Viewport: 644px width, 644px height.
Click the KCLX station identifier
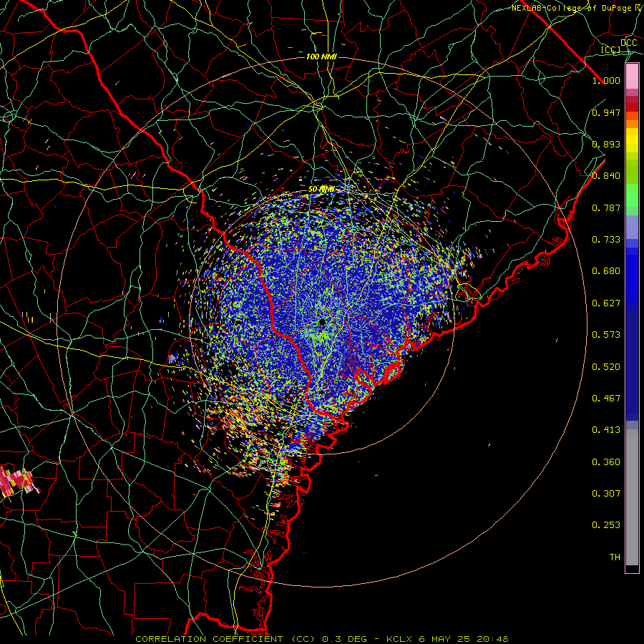(399, 639)
